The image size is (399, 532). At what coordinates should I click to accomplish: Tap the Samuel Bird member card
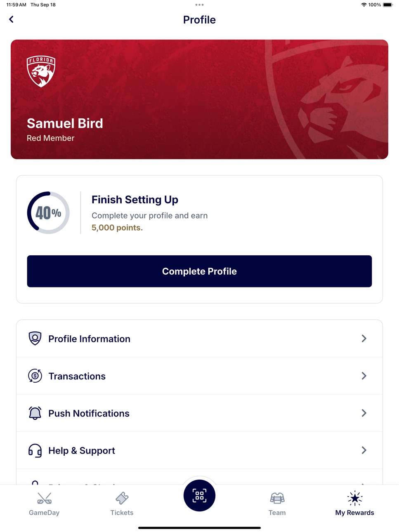(199, 99)
